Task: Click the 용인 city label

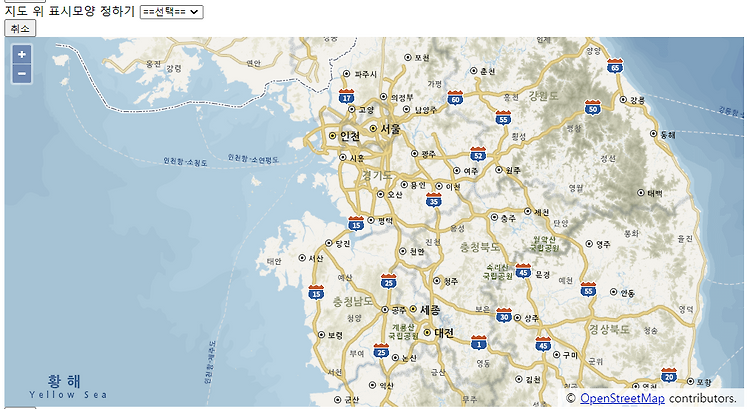Action: [418, 185]
